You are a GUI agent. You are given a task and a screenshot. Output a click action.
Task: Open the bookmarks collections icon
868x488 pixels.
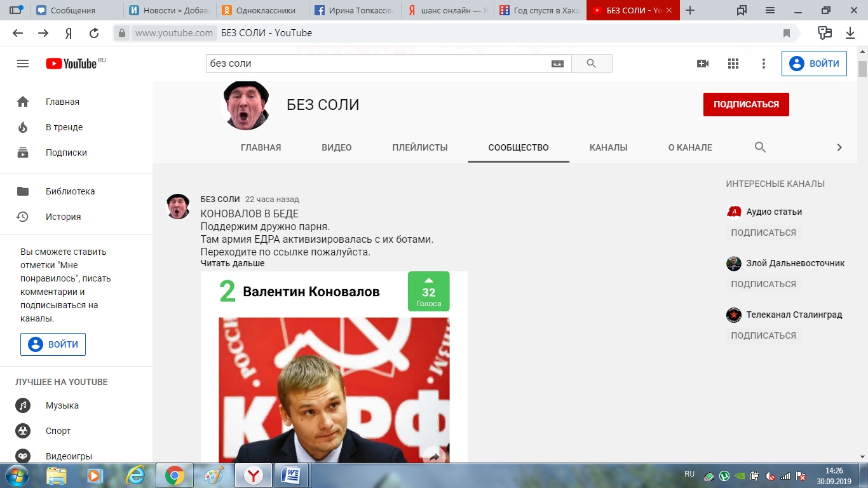tap(742, 10)
